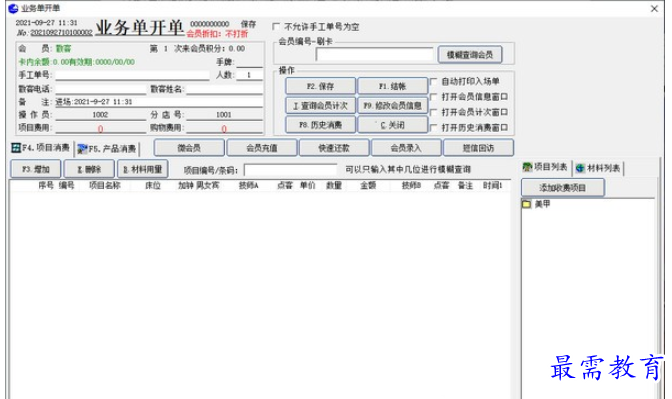Click the 项目名称 column header
The width and height of the screenshot is (672, 399).
(x=105, y=186)
